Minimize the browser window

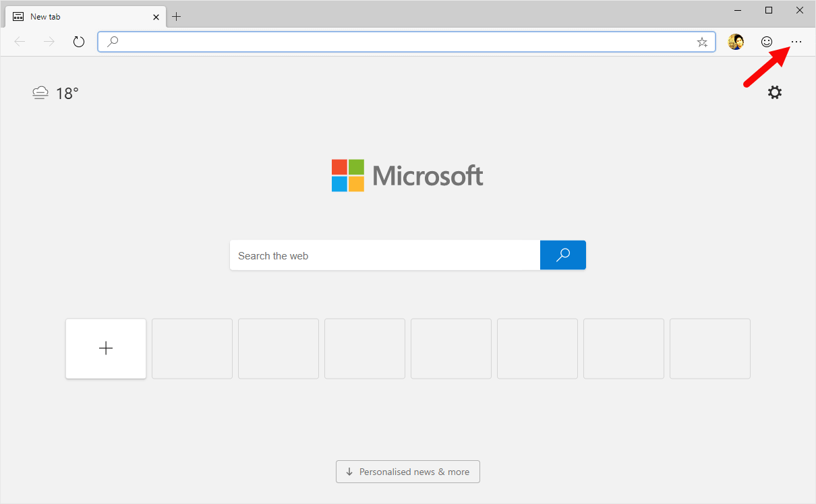coord(737,10)
